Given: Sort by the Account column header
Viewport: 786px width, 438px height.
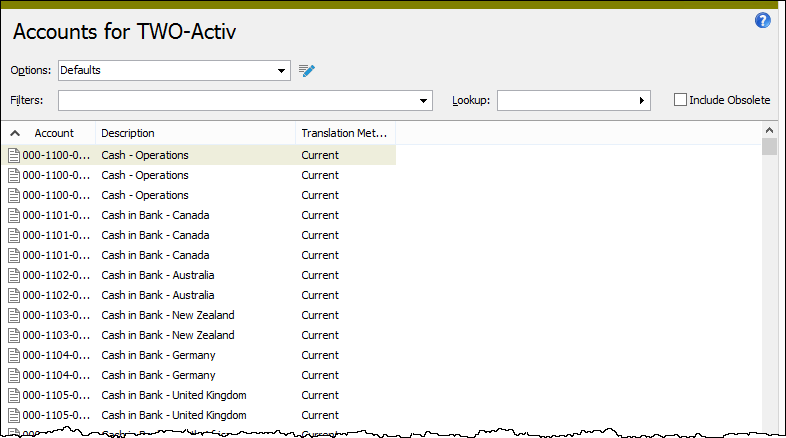Looking at the screenshot, I should click(x=54, y=133).
